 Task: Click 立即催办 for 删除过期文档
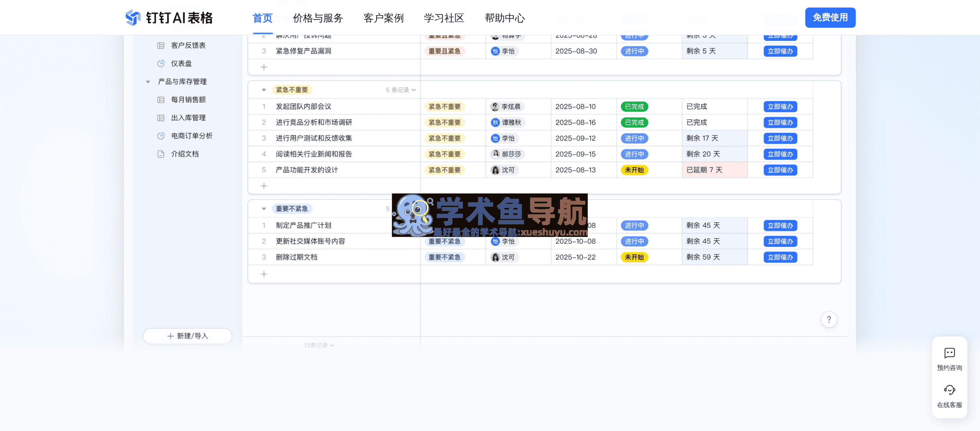pos(780,257)
